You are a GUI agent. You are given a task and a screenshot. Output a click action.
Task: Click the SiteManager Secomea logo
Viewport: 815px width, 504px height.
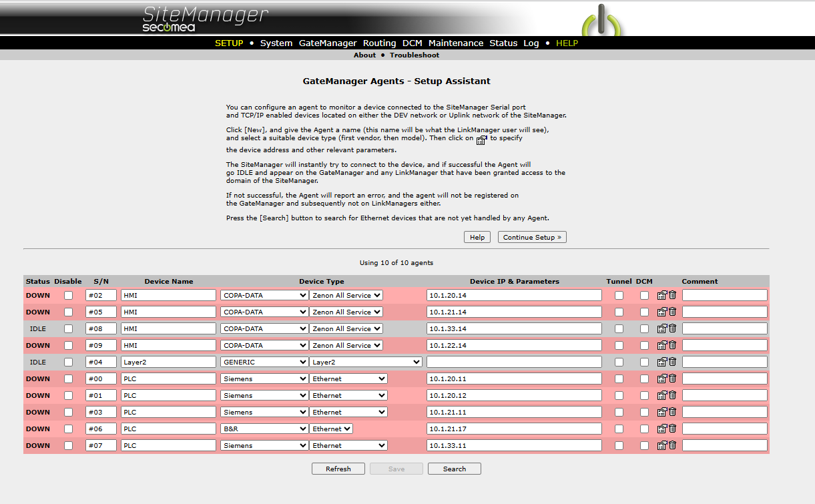[x=206, y=19]
